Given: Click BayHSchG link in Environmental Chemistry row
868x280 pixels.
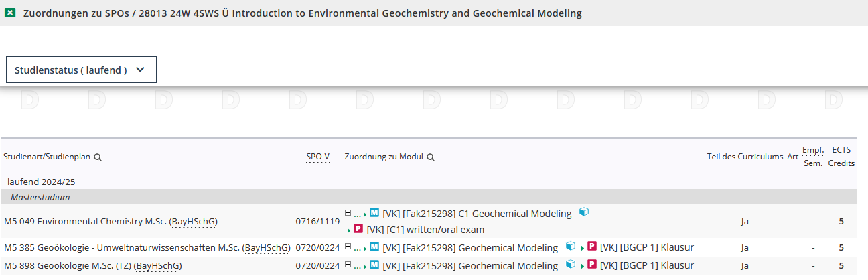Looking at the screenshot, I should pyautogui.click(x=194, y=221).
